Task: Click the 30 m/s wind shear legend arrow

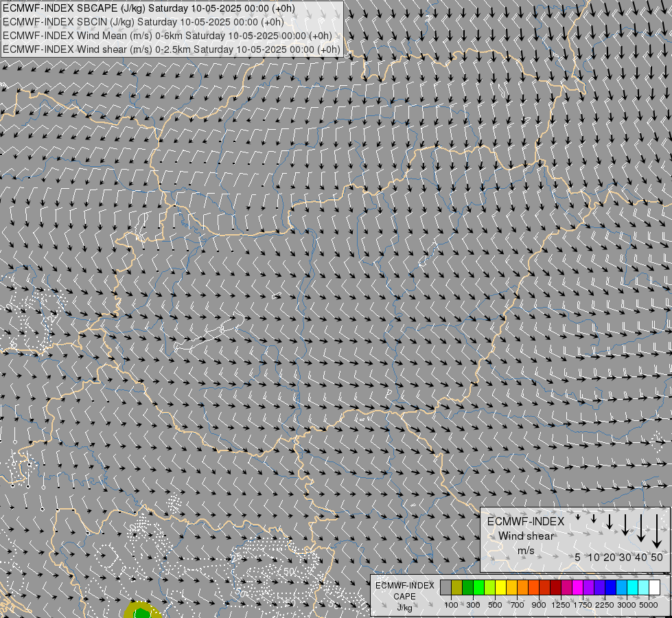Action: [625, 525]
